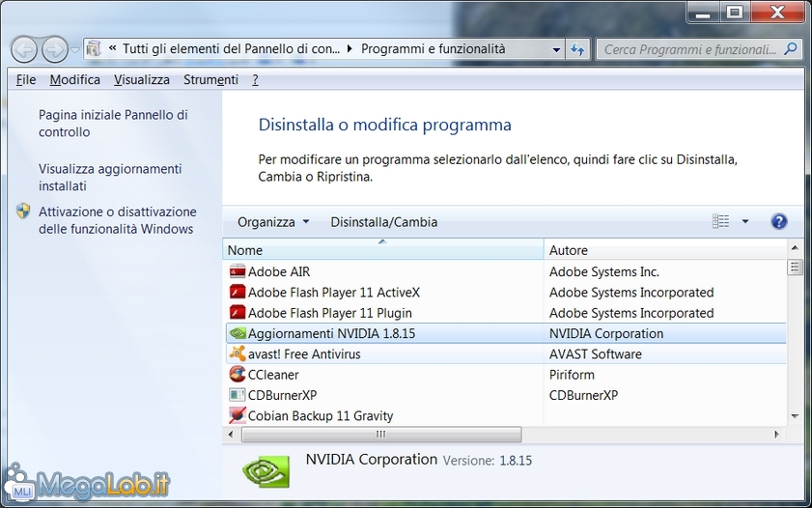
Task: Open the Strumenti menu
Action: click(x=210, y=80)
